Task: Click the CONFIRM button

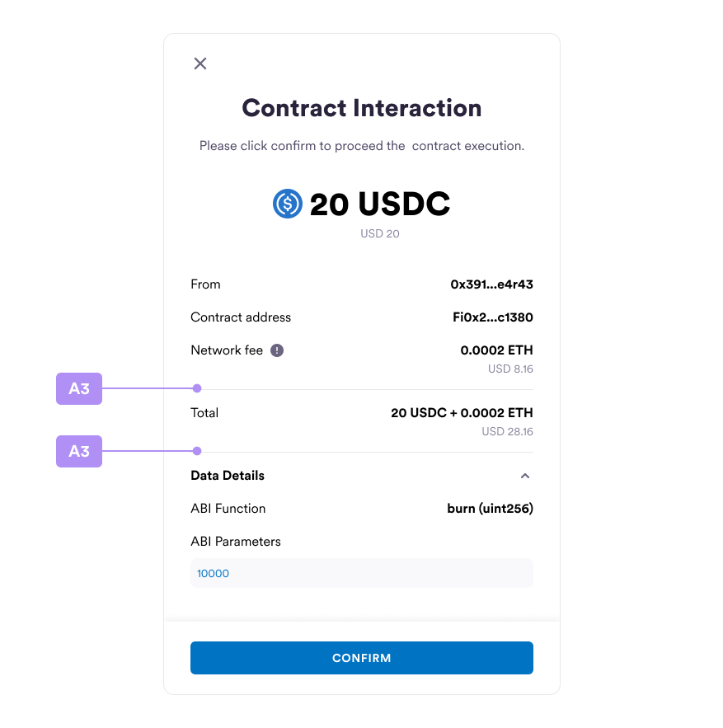Action: [362, 658]
